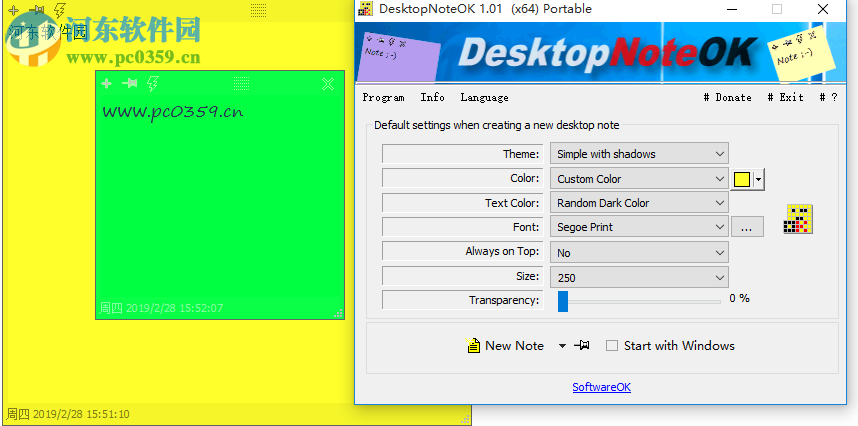This screenshot has width=858, height=426.
Task: Click the font browse '...' button
Action: point(747,227)
